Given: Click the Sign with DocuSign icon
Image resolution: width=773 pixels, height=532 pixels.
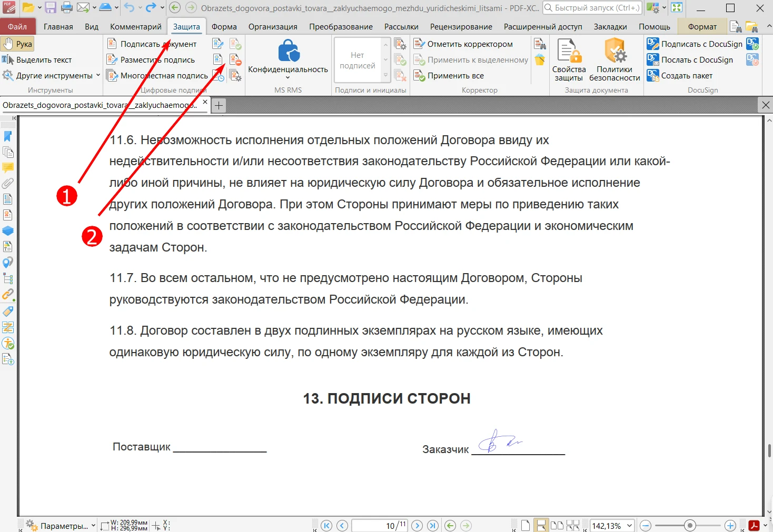Looking at the screenshot, I should point(653,44).
